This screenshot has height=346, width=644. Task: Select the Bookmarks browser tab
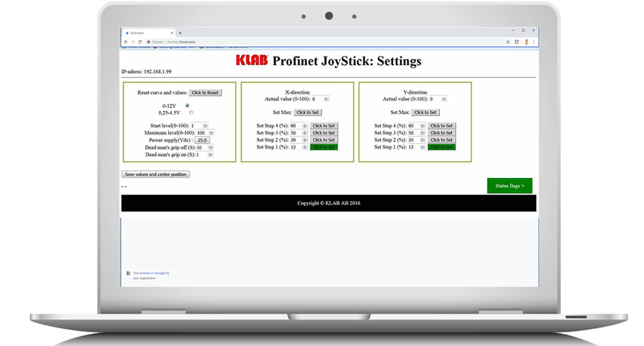point(149,33)
